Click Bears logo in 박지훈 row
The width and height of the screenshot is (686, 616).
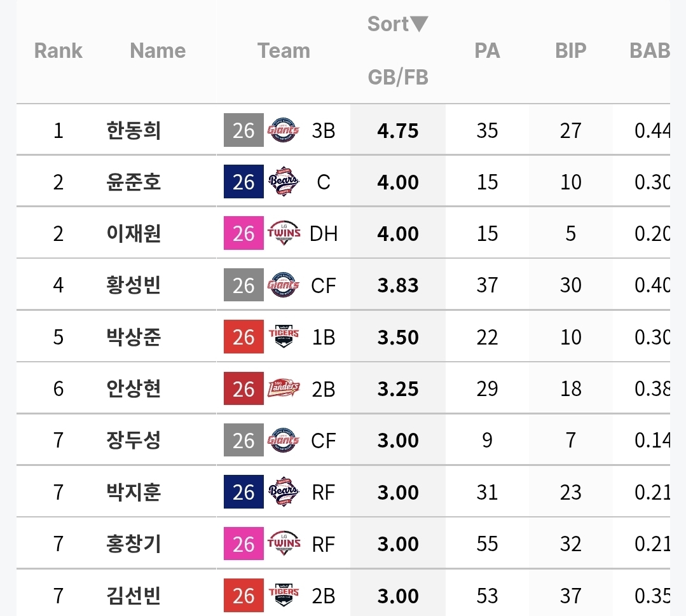[284, 493]
